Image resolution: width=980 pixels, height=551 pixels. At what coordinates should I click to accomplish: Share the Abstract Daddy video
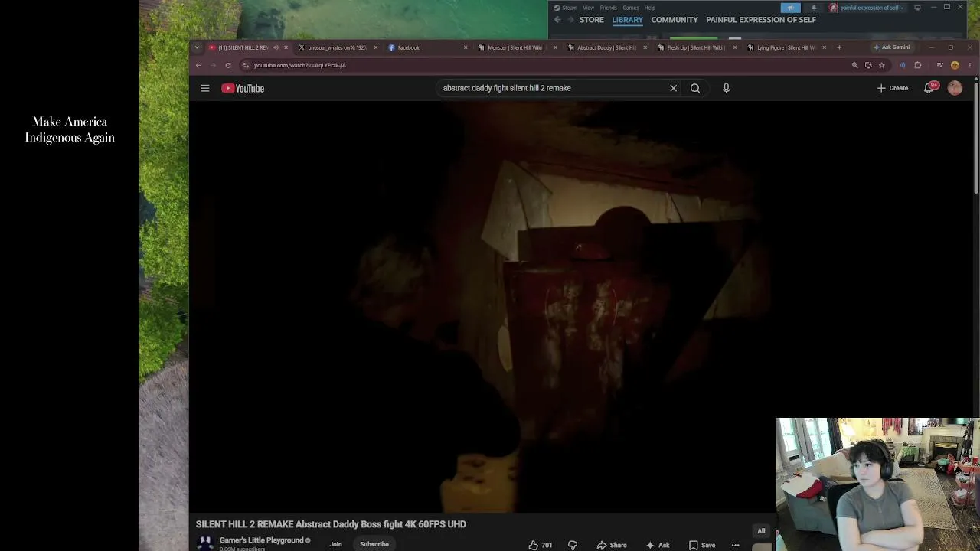(x=612, y=545)
